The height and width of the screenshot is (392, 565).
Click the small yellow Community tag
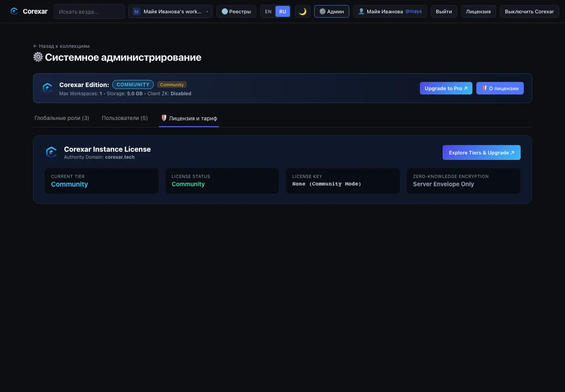point(172,85)
